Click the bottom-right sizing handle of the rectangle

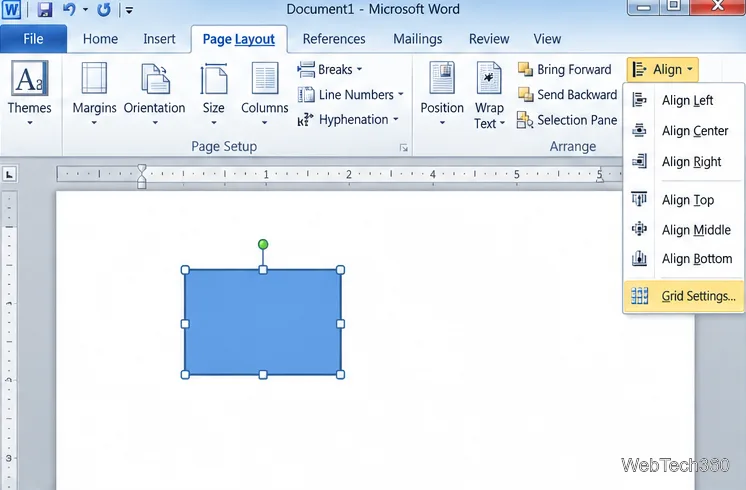point(340,375)
